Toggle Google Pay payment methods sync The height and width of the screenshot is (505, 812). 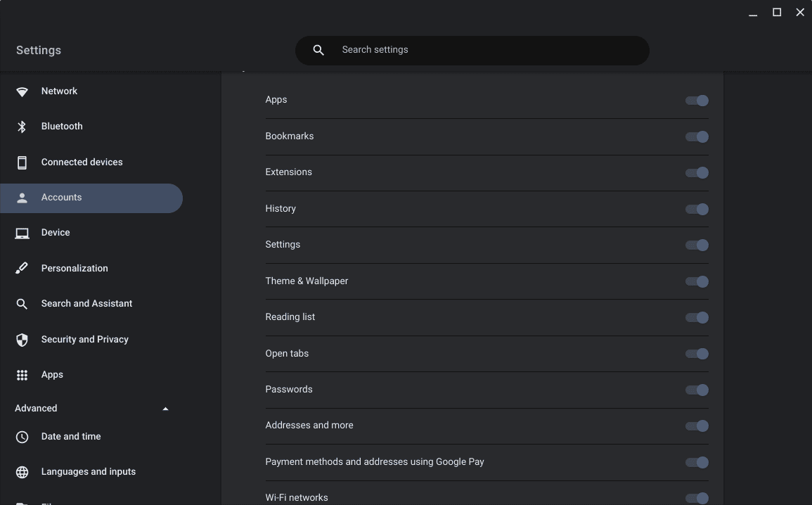point(697,463)
